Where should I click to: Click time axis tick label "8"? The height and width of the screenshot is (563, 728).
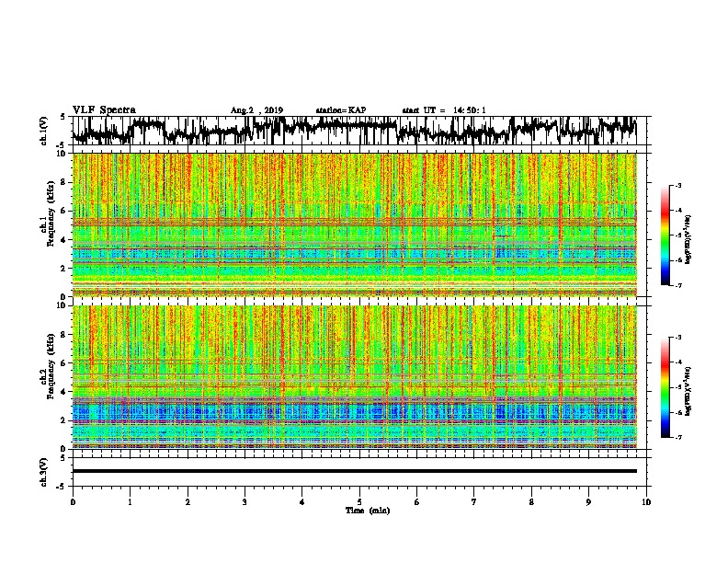(x=531, y=502)
